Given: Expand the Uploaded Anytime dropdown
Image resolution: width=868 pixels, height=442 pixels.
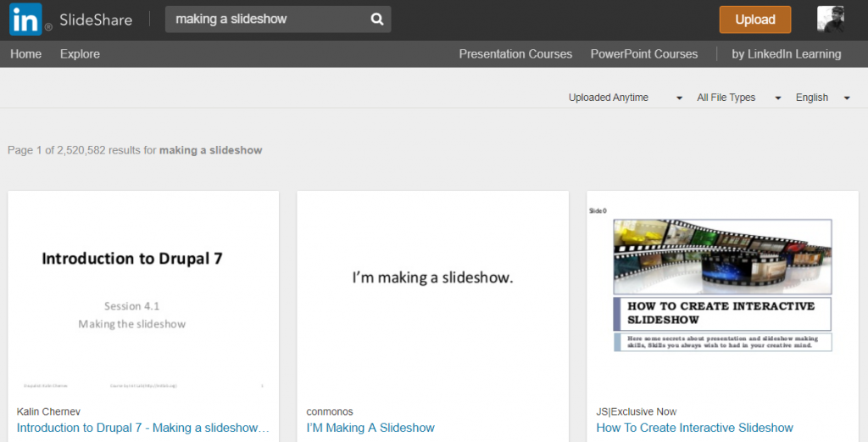Looking at the screenshot, I should (626, 98).
